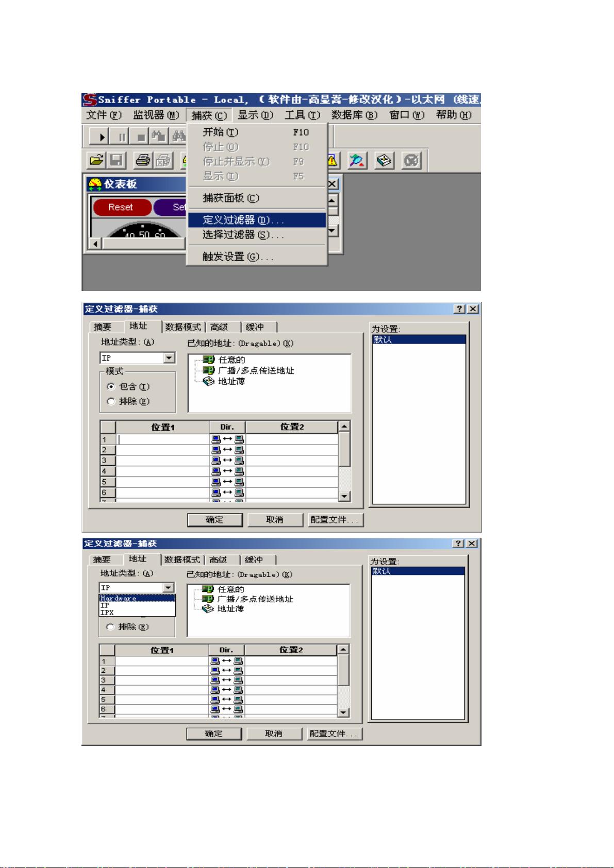Click row 5 Dir. arrows in first filter dialog

227,482
